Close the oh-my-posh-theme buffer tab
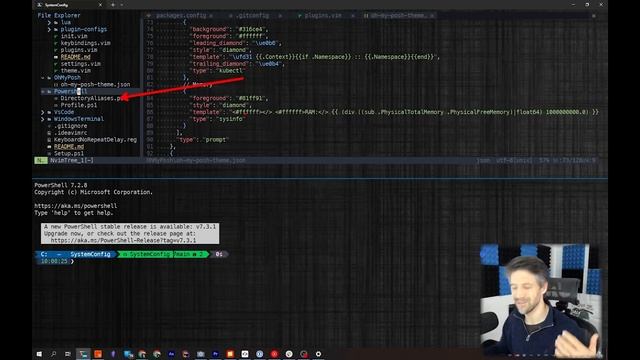 431,16
